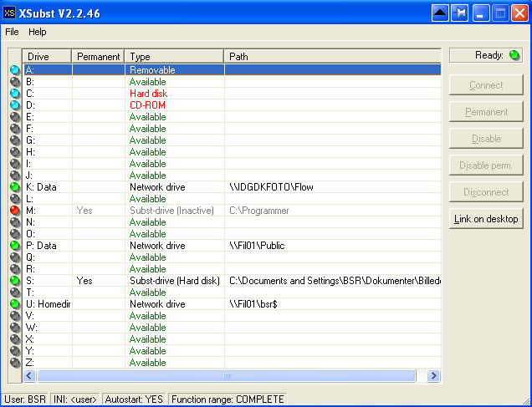The width and height of the screenshot is (532, 407).
Task: Click the grey status ball beside drive F:
Action: [15, 129]
